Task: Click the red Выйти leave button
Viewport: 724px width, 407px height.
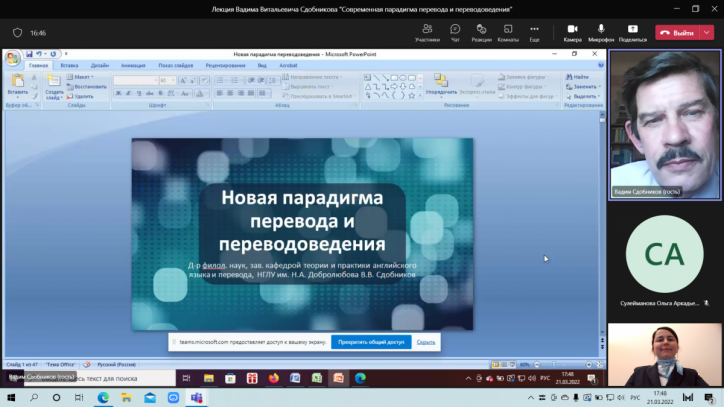Action: 678,33
